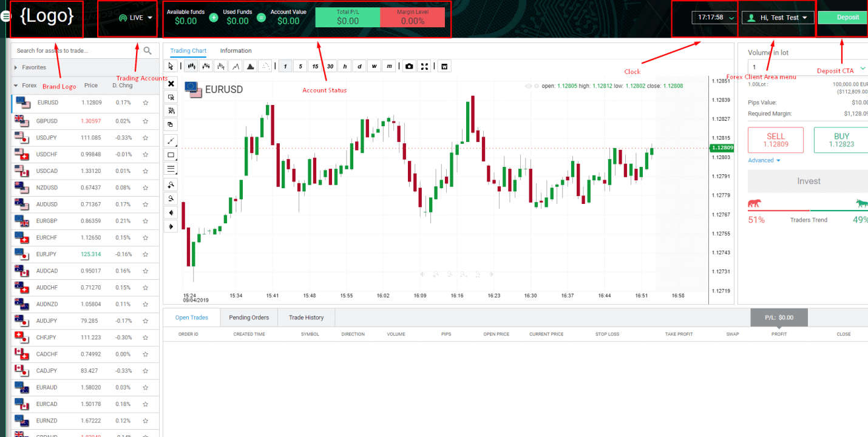Star the NZDUSD row as favorite
This screenshot has height=437, width=868.
(x=146, y=188)
